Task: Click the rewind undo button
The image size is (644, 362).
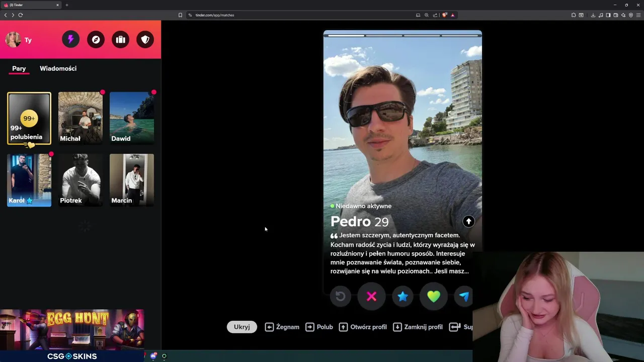Action: click(x=341, y=297)
